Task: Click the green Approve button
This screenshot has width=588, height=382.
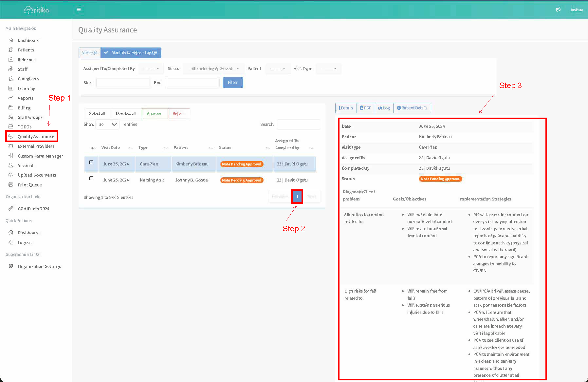Action: [x=155, y=114]
